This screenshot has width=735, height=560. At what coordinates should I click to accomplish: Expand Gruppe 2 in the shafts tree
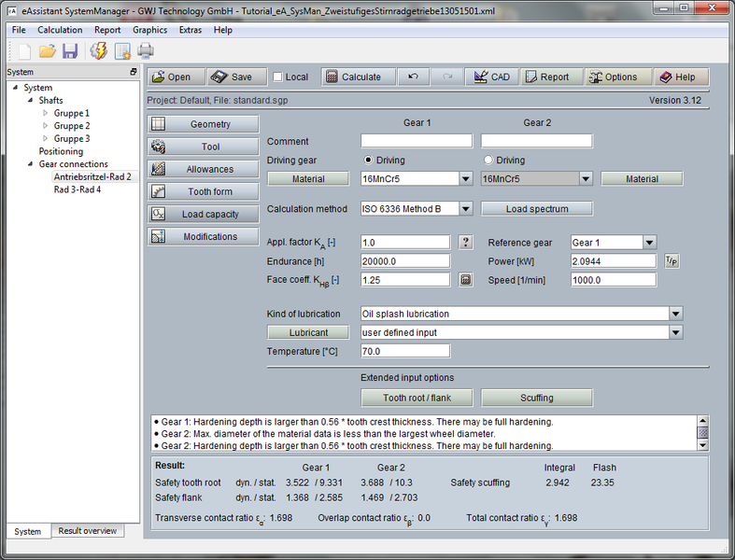44,126
